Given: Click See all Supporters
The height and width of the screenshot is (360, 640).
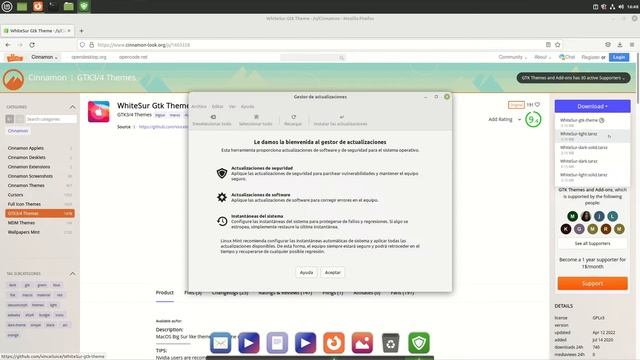Looking at the screenshot, I should pyautogui.click(x=592, y=244).
